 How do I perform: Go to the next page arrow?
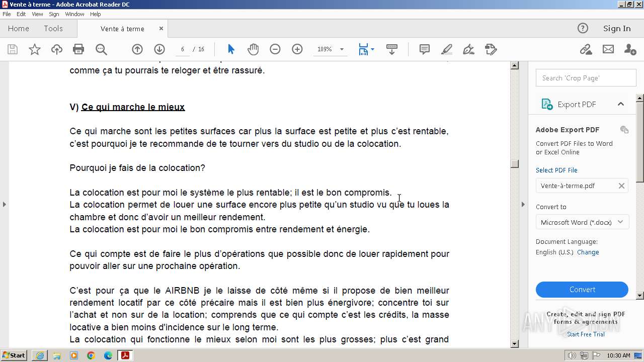(159, 49)
